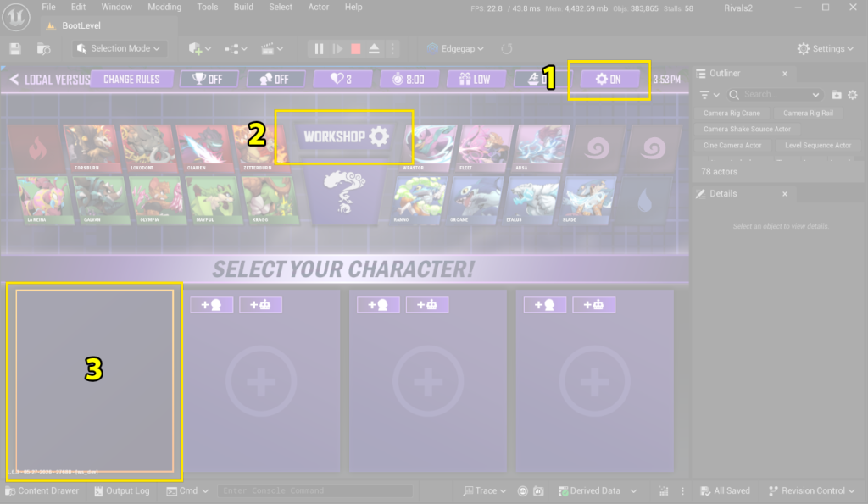868x504 pixels.
Task: Open the Edit menu
Action: pos(78,7)
